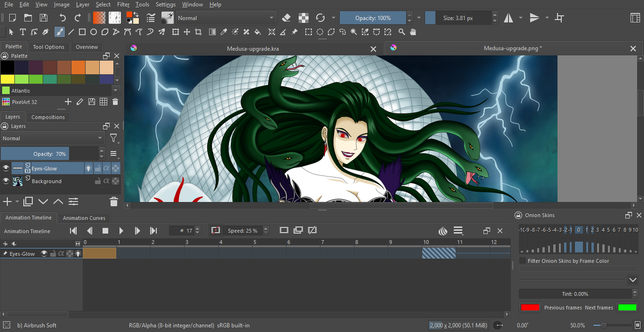Select the Zoom magnifier tool

tap(401, 32)
